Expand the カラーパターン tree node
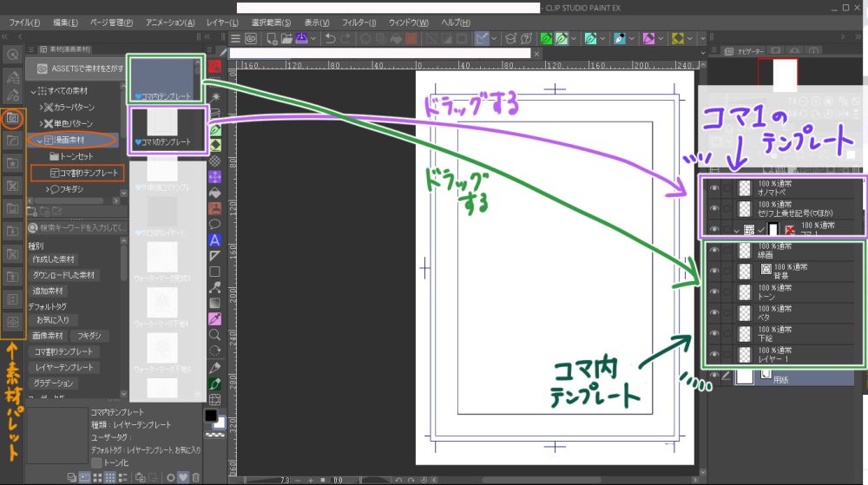Viewport: 868px width, 485px height. point(42,107)
